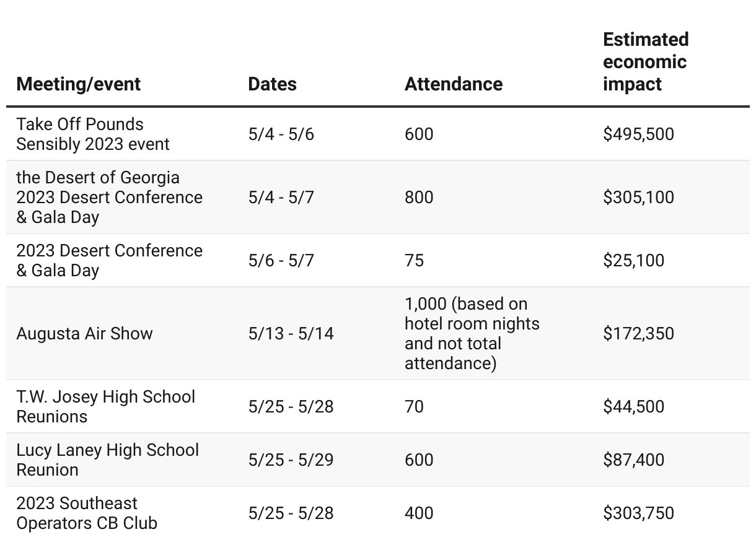Viewport: 756px width, 545px height.
Task: Click Lucy Laney High School Reunion
Action: [108, 460]
